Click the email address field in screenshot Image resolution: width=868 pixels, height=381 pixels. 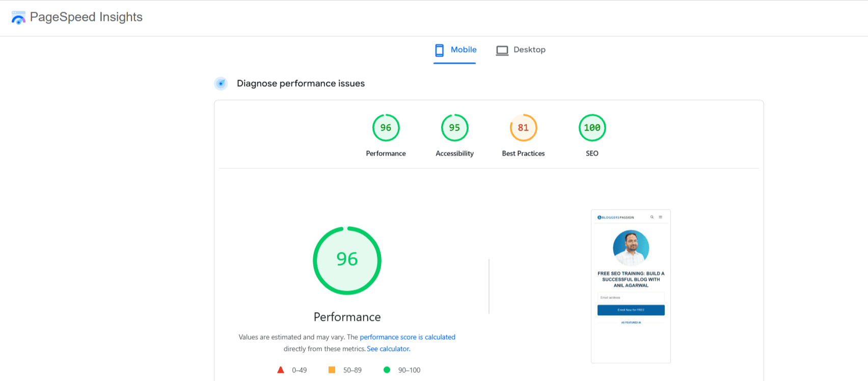click(x=631, y=297)
